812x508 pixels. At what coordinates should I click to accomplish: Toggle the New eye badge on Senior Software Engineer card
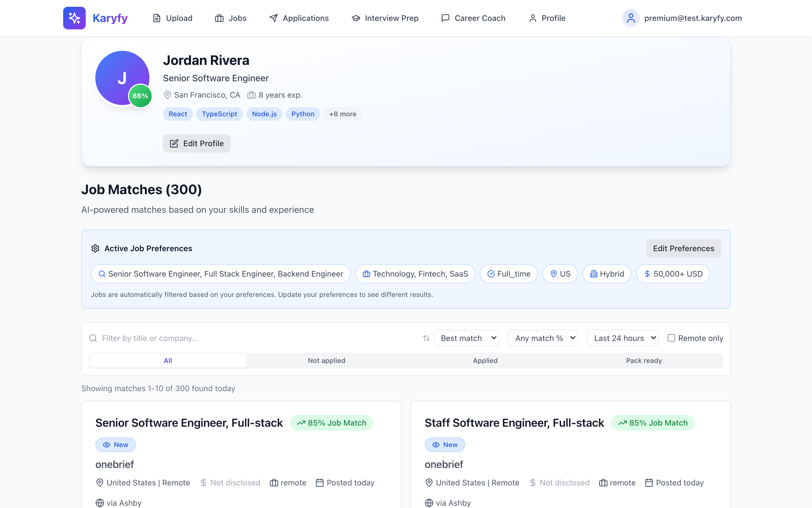[x=115, y=445]
